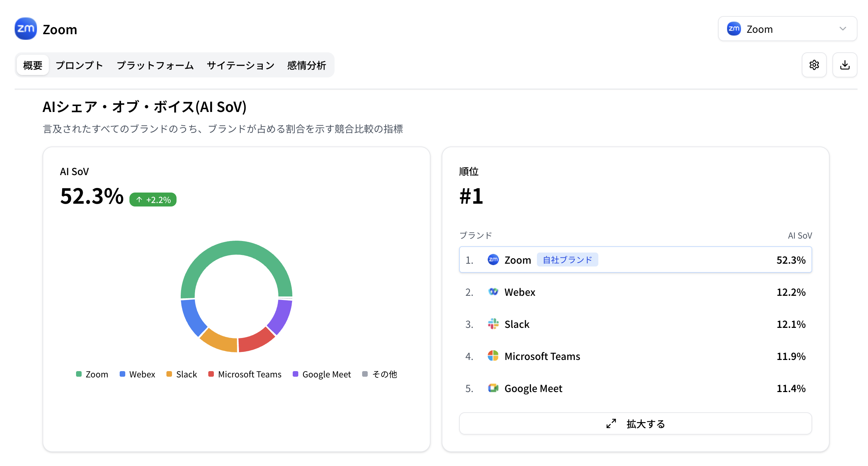
Task: Expand the ranking list with 拡大する
Action: pyautogui.click(x=635, y=423)
